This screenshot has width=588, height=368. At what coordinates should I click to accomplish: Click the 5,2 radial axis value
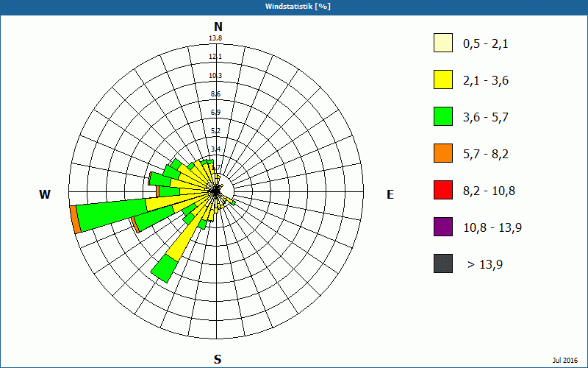click(215, 131)
